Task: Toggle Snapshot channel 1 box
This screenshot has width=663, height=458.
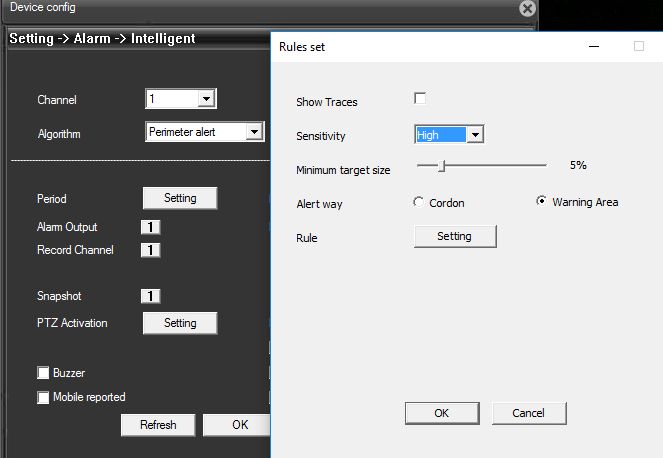Action: 150,296
